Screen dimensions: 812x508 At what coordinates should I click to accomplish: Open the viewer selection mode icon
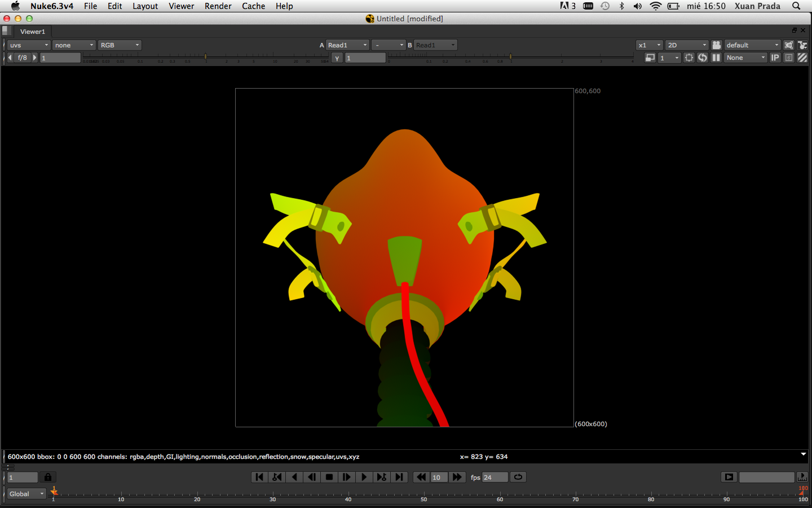[802, 45]
